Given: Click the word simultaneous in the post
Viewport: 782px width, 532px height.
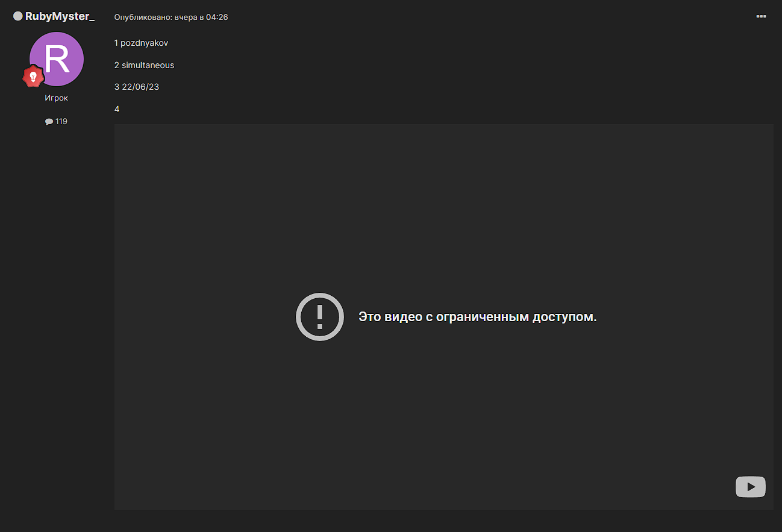Looking at the screenshot, I should pyautogui.click(x=148, y=65).
